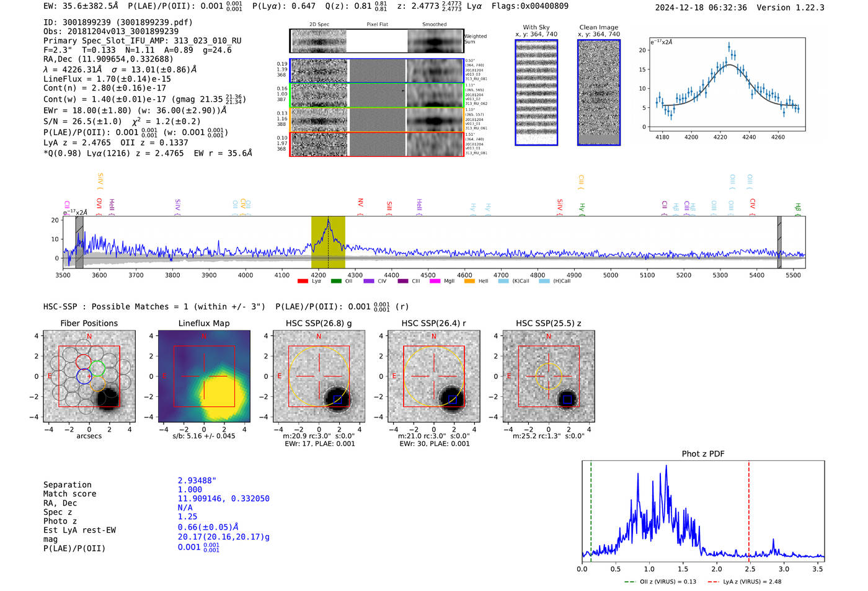This screenshot has height=591, width=868.
Task: Select the Obs: 20181204v013_3001899239 line
Action: click(111, 31)
